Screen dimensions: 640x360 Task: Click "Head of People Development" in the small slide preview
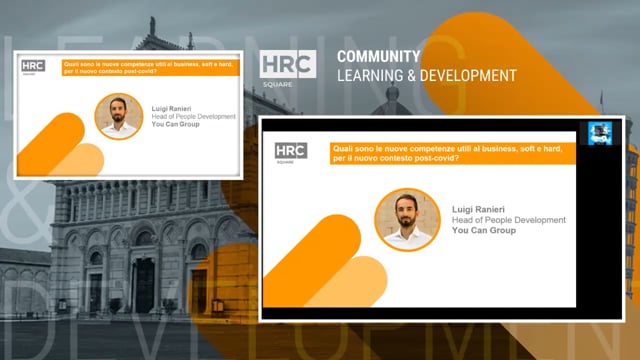193,116
